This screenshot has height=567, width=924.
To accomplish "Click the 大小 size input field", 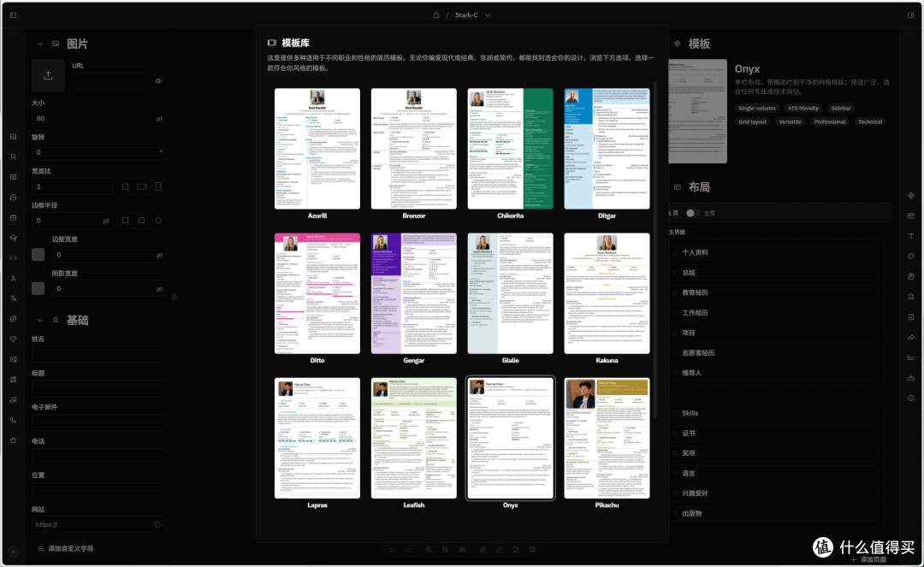I will [98, 118].
